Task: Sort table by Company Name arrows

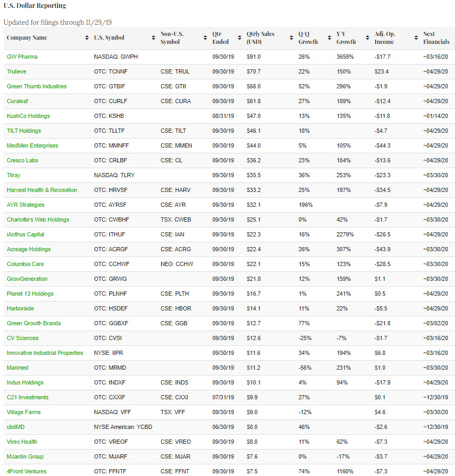Action: 87,38
